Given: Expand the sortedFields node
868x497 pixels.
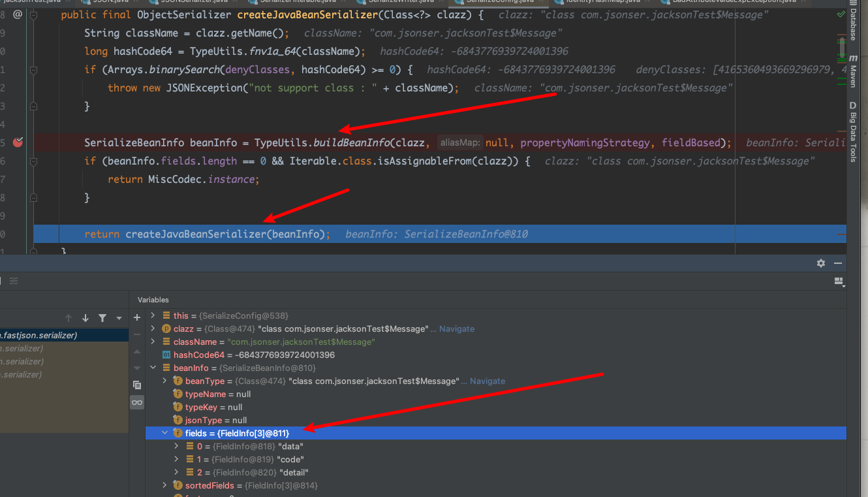Looking at the screenshot, I should click(165, 485).
